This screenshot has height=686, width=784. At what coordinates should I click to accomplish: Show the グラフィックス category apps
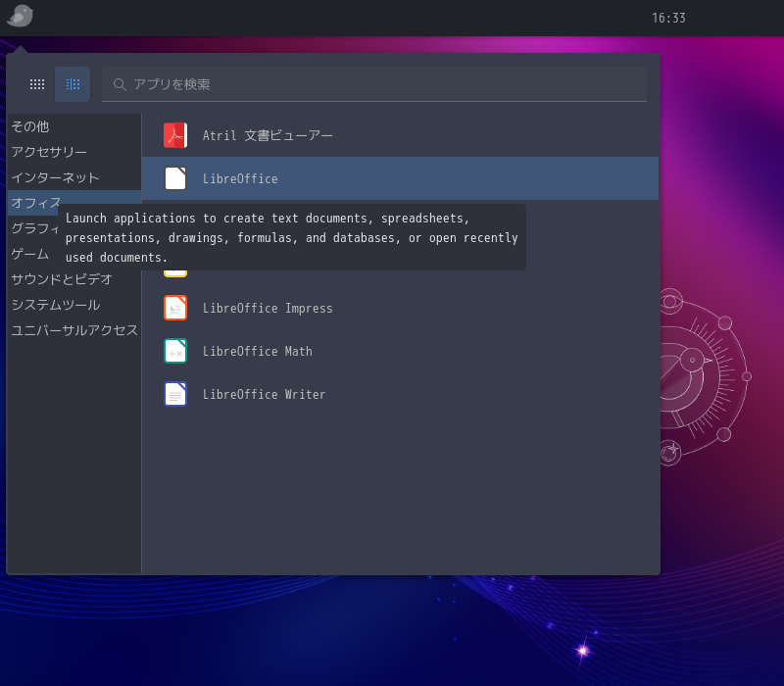point(31,228)
